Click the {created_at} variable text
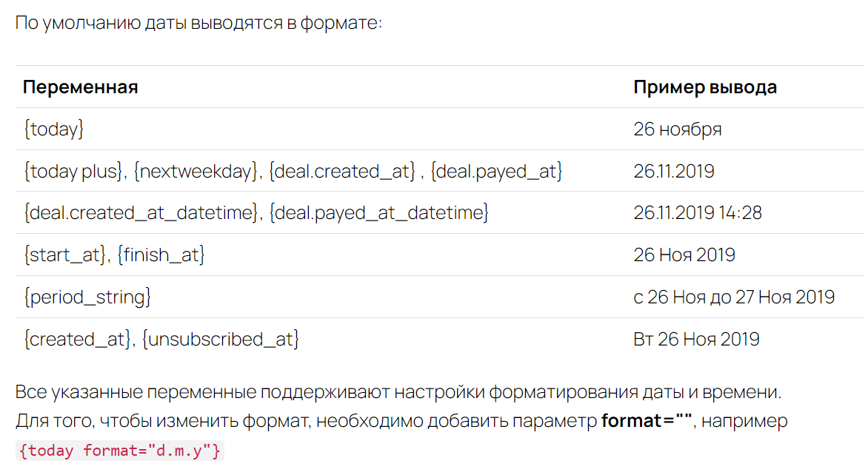Screen dimensions: 868x475 click(x=76, y=339)
